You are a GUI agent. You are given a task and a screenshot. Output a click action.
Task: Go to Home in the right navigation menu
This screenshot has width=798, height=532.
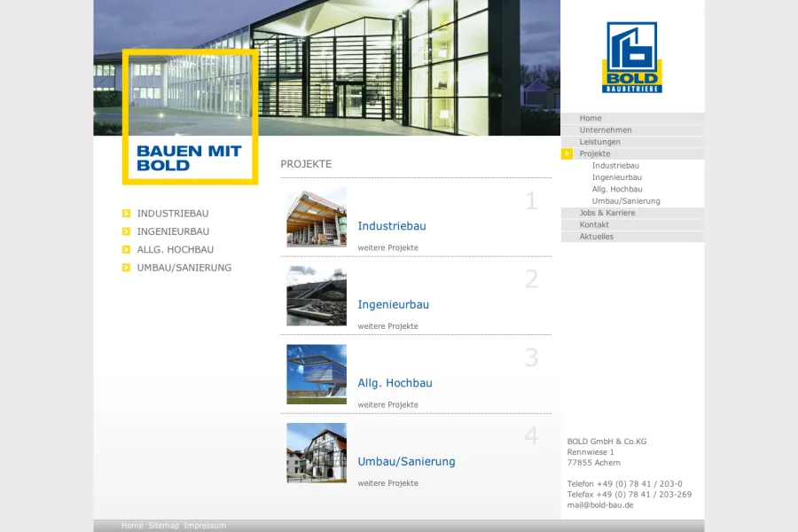pos(591,119)
